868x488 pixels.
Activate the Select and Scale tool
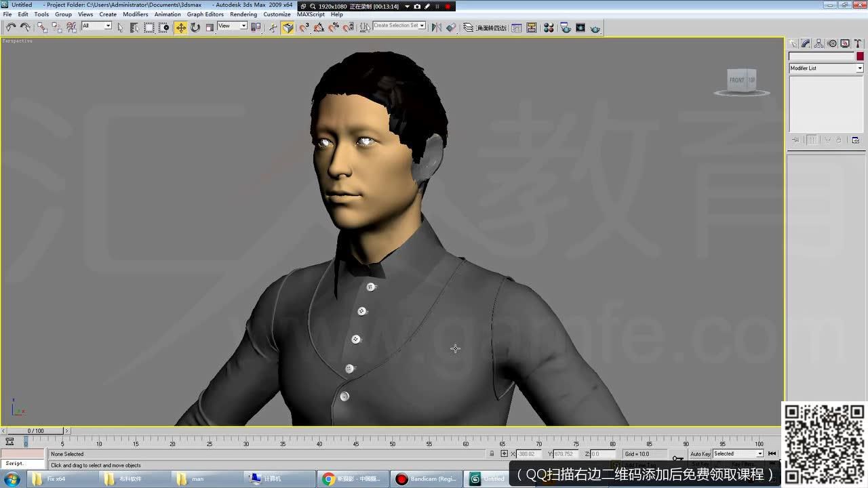pyautogui.click(x=210, y=28)
